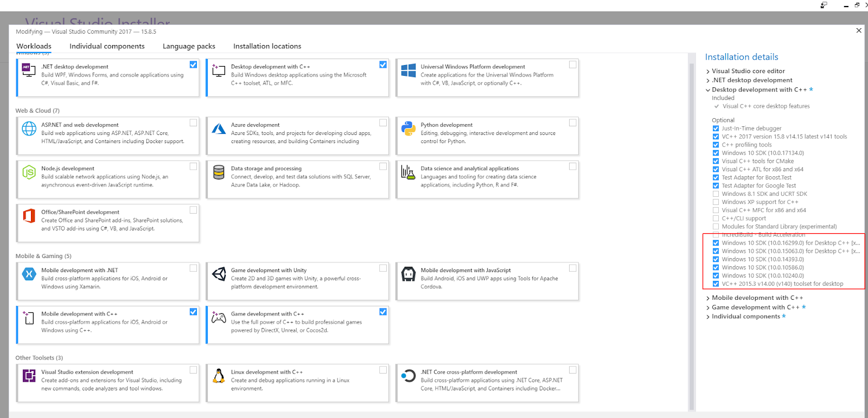Tick the Azure development workload checkbox
Image resolution: width=868 pixels, height=418 pixels.
point(383,123)
